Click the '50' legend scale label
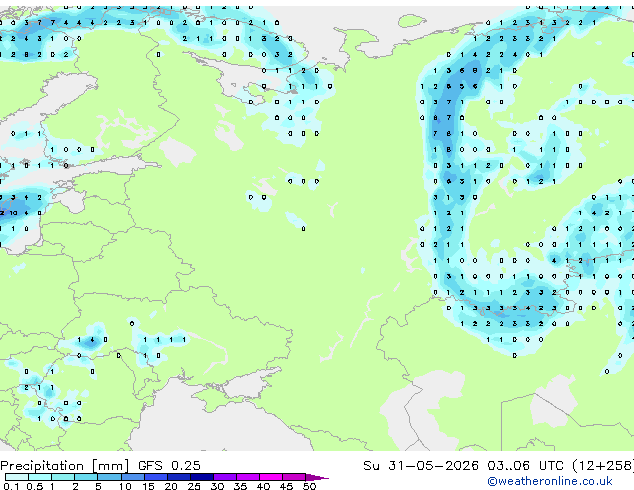This screenshot has width=634, height=490. coord(309,486)
